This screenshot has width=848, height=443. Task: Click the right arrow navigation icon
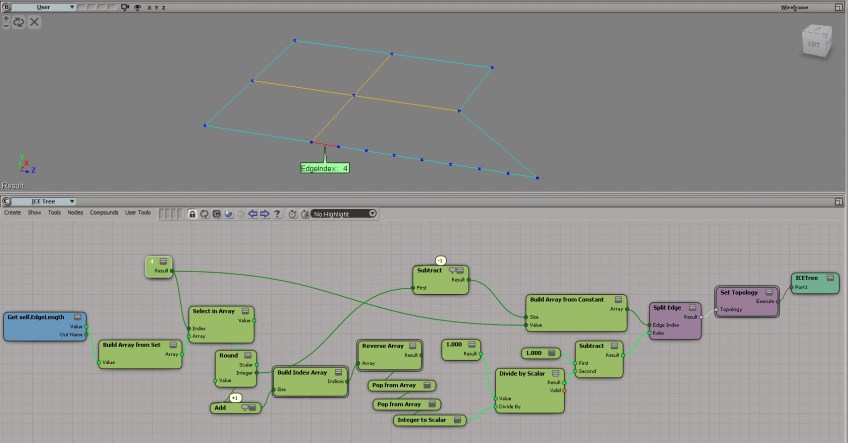(264, 213)
